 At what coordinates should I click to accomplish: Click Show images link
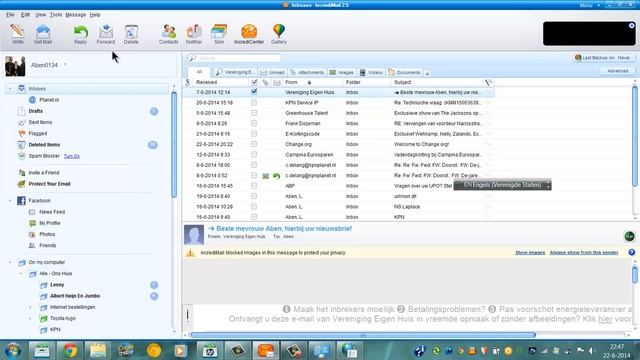(530, 253)
